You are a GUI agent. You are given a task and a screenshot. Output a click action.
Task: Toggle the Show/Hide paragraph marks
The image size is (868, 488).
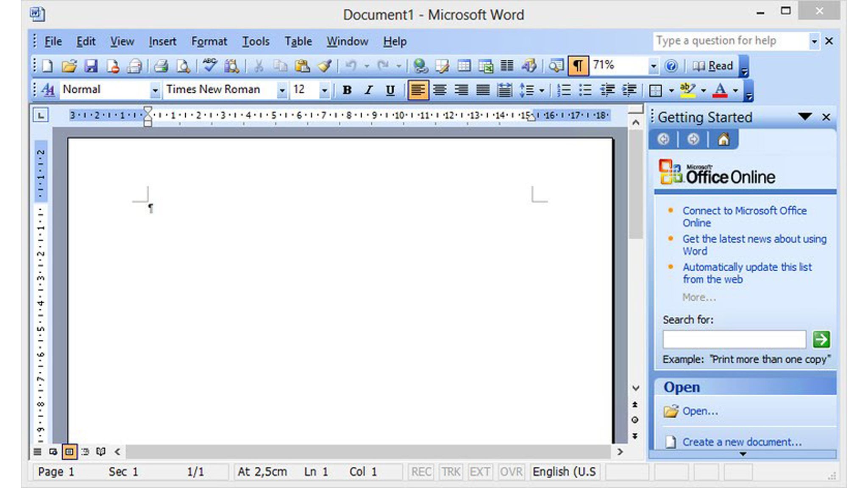point(578,66)
